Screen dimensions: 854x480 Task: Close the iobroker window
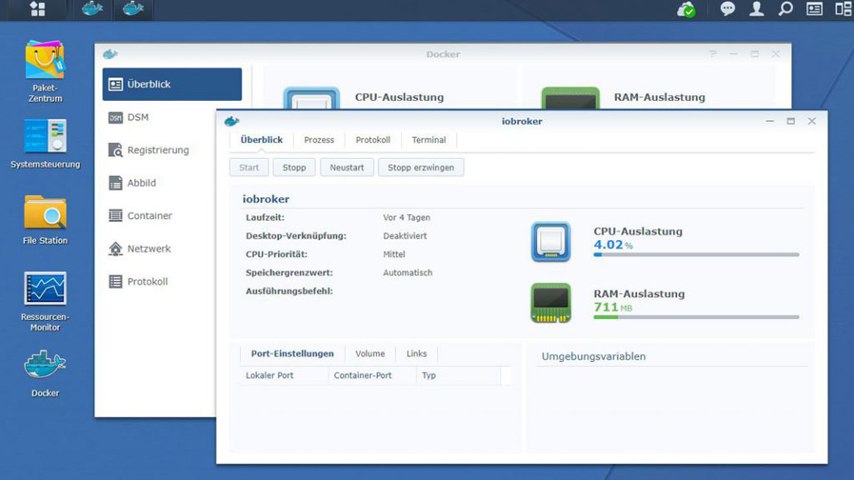tap(812, 121)
